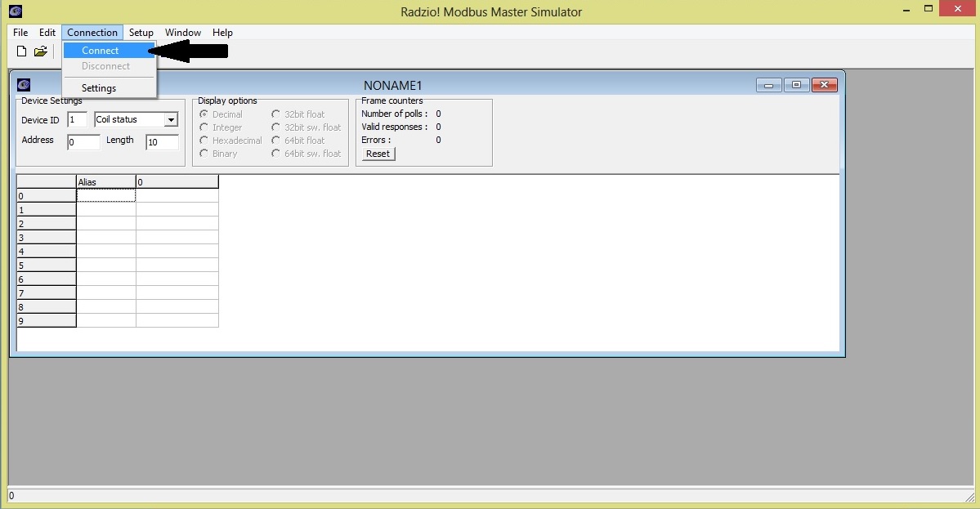Click the value cell in row 9

tap(177, 321)
